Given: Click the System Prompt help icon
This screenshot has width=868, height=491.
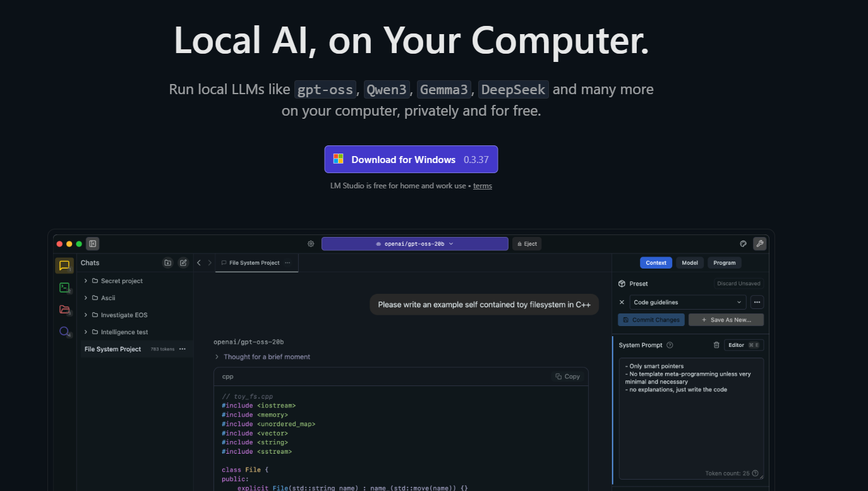Looking at the screenshot, I should point(670,345).
